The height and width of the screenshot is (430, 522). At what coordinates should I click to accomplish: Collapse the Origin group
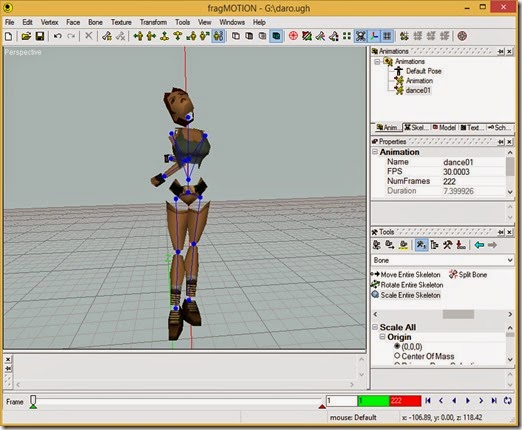click(x=382, y=337)
